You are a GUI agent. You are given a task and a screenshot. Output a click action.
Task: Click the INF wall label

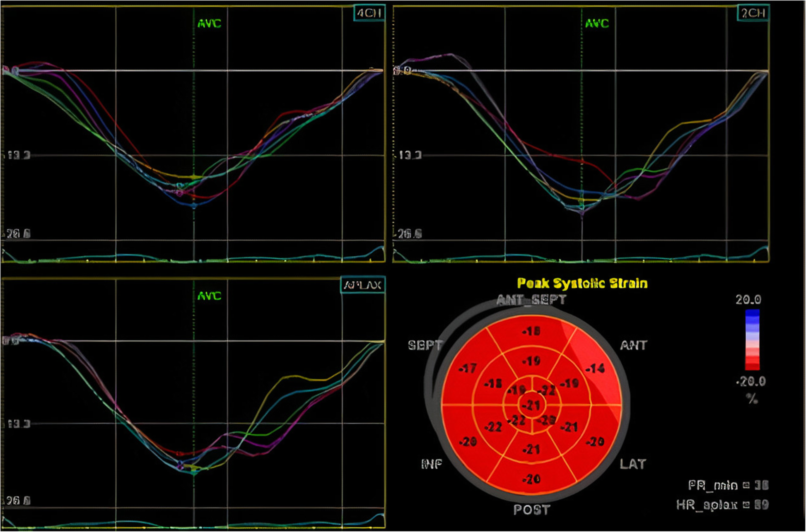point(432,464)
